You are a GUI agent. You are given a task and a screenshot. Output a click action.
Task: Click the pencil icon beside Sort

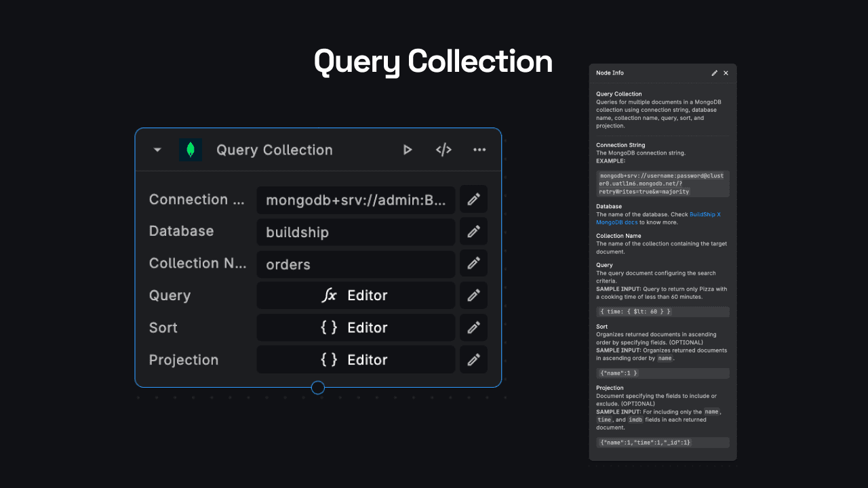tap(473, 327)
